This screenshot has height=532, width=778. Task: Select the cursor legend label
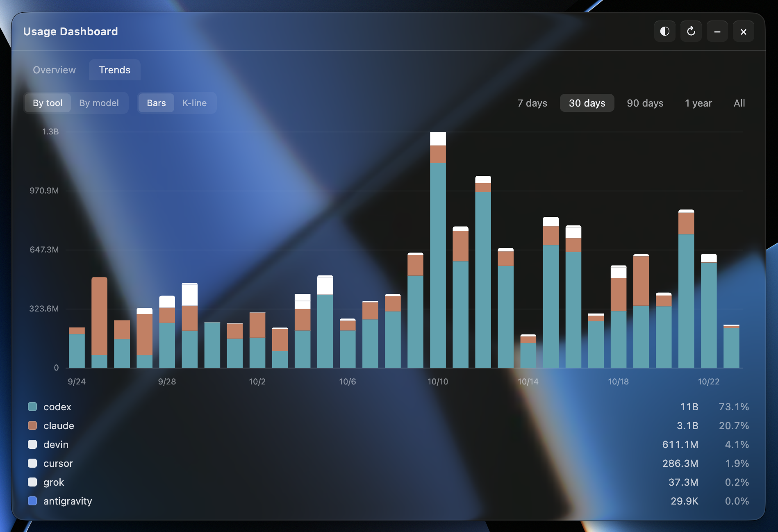click(58, 464)
